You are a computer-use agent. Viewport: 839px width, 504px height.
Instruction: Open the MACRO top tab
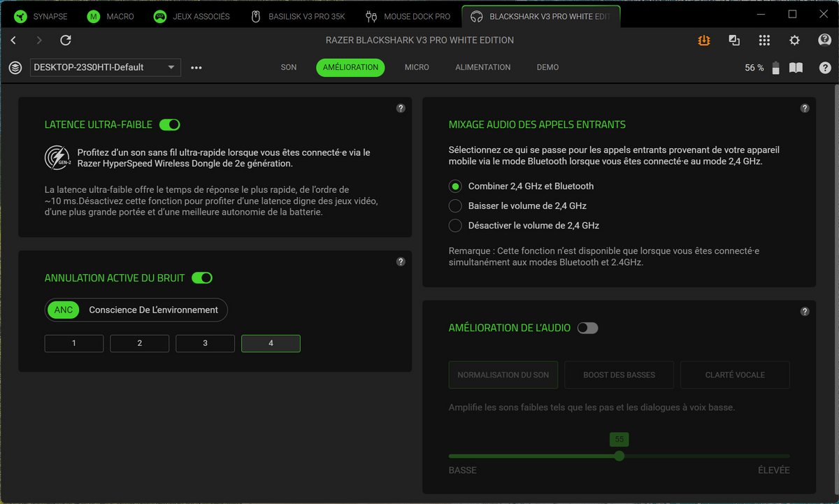[112, 16]
